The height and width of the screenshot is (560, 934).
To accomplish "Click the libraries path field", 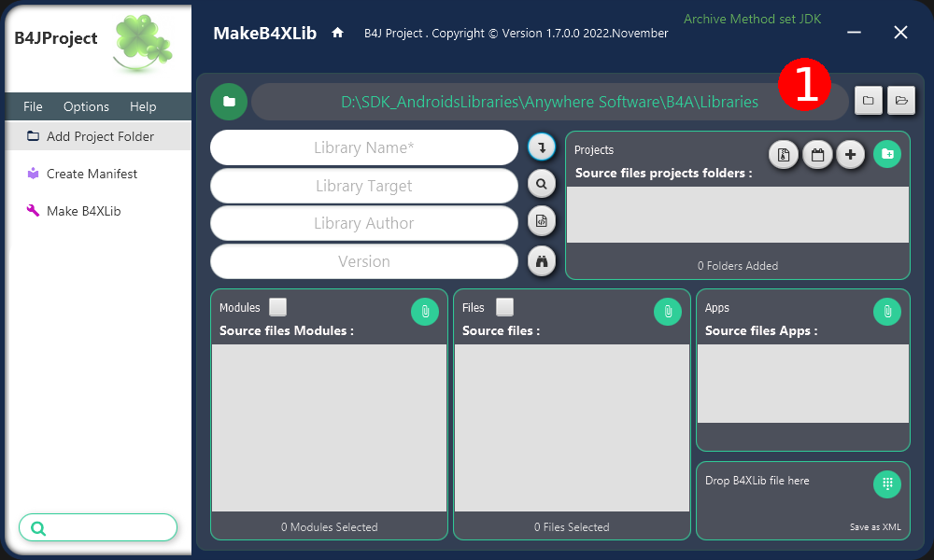I will pos(550,102).
